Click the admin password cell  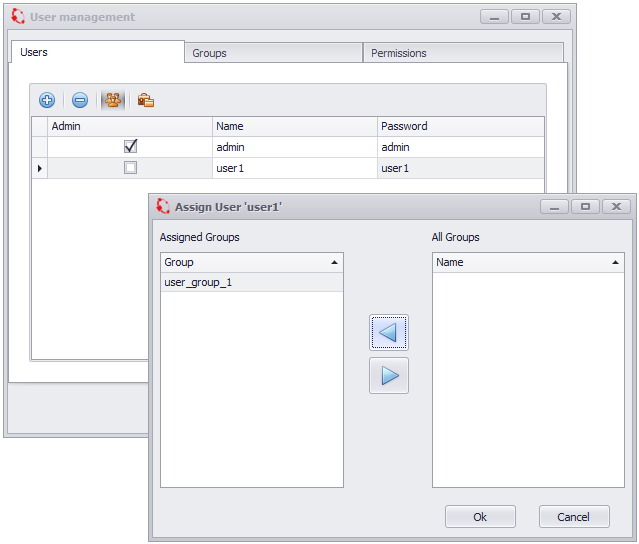460,147
